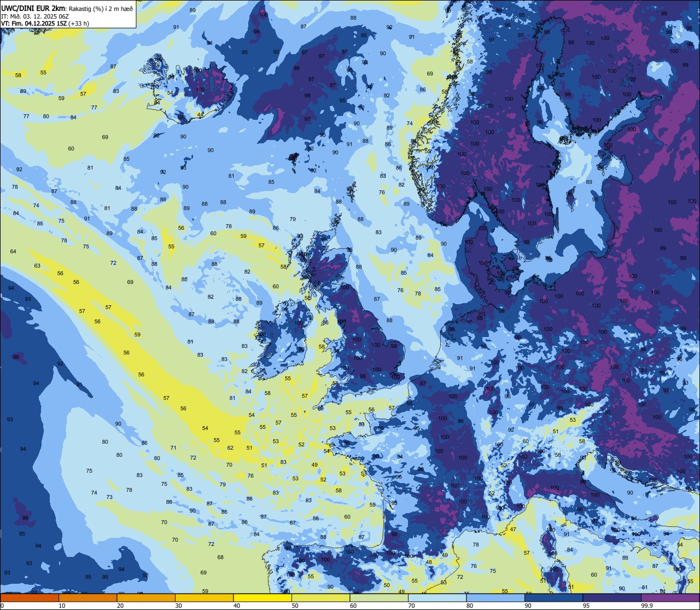Click the color bar tick label 40
This screenshot has height=610, width=700.
(237, 606)
